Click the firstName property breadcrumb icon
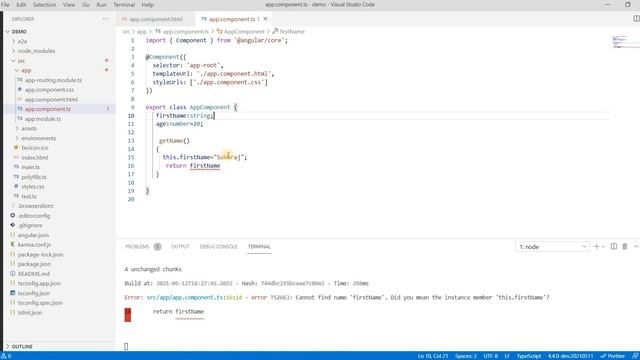 (x=275, y=31)
